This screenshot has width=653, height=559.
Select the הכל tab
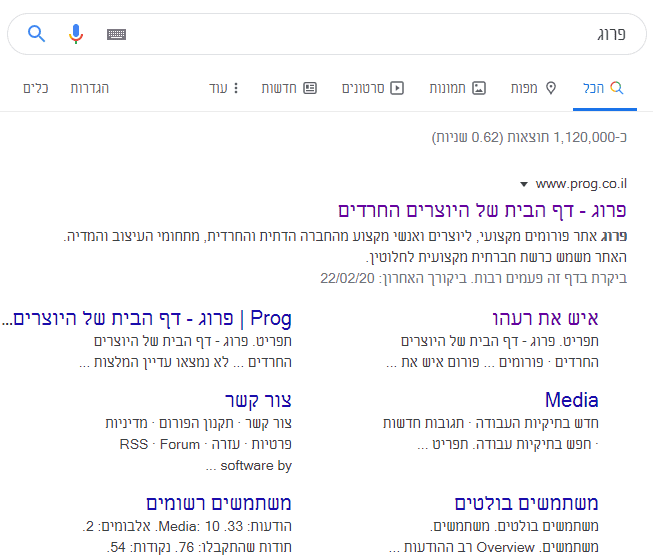[x=604, y=88]
